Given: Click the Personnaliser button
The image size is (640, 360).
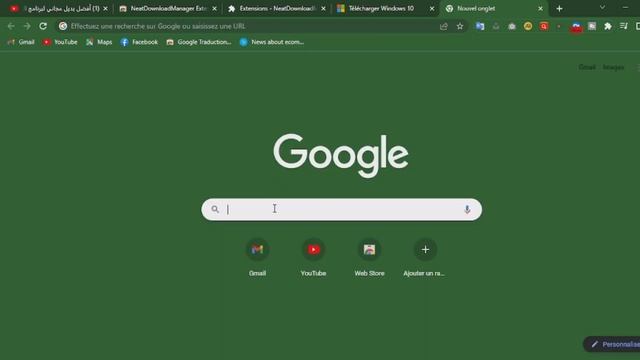Looking at the screenshot, I should click(x=611, y=344).
